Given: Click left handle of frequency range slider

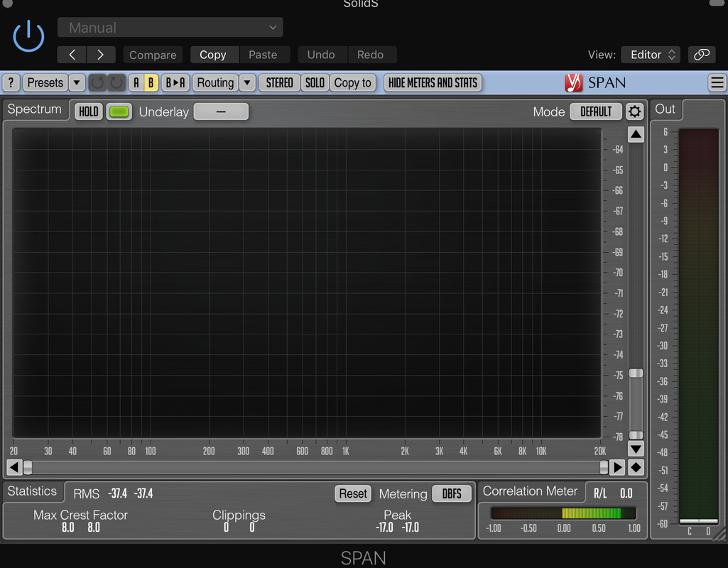Looking at the screenshot, I should click(28, 467).
